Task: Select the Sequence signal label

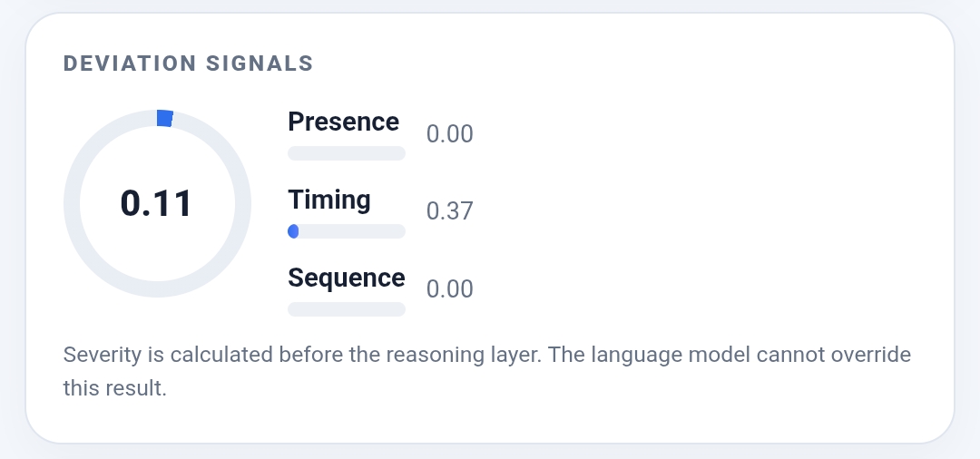Action: point(347,278)
